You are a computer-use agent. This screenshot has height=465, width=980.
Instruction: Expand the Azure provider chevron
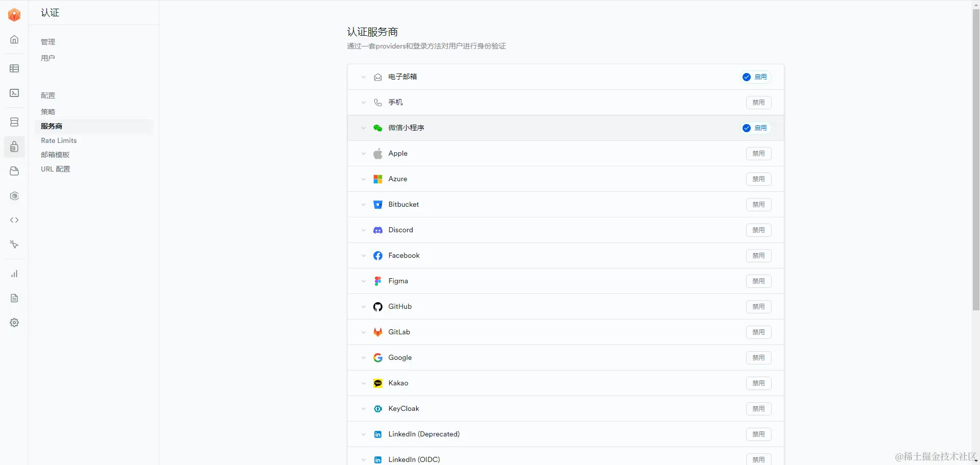[364, 179]
